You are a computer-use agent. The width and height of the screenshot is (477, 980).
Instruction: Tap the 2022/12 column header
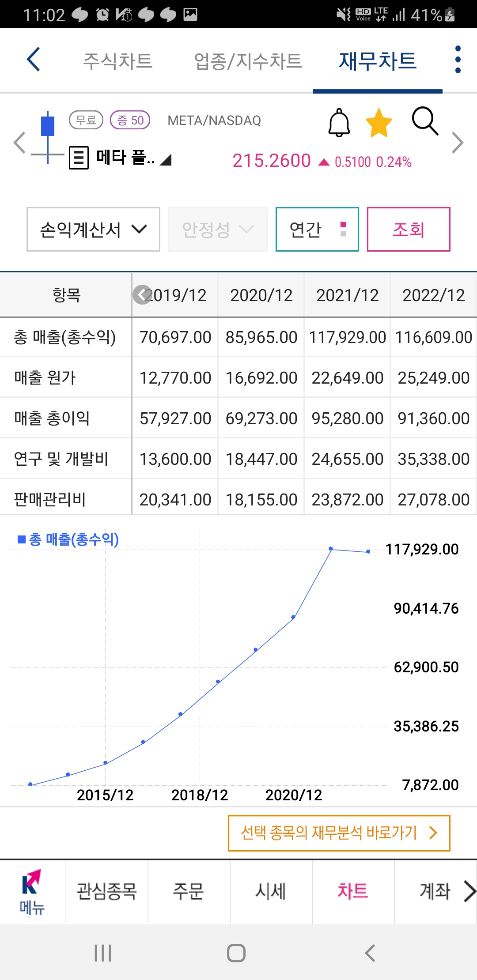click(434, 295)
